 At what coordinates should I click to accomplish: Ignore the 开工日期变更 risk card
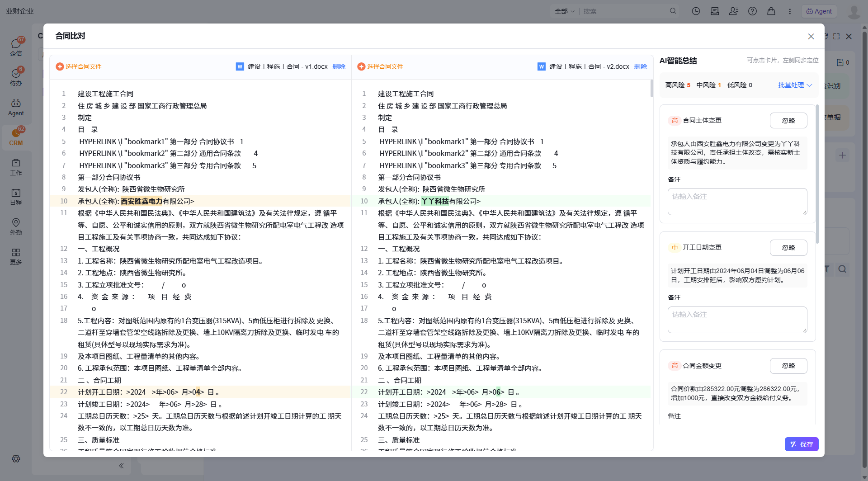(788, 248)
